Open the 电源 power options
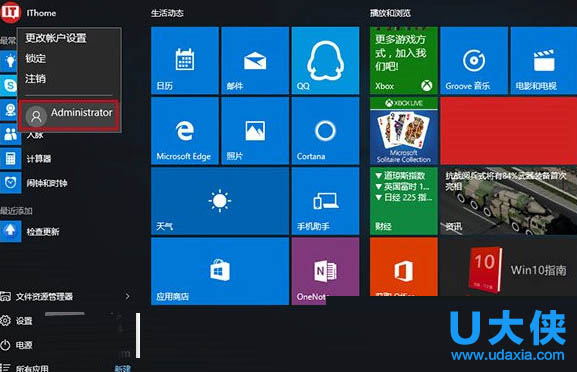577x372 pixels. coord(17,345)
